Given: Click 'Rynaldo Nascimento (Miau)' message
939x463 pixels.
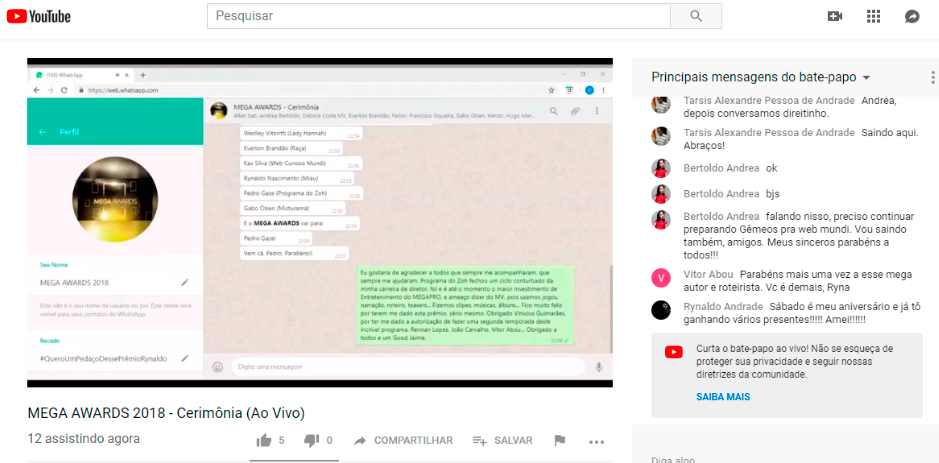Looking at the screenshot, I should pos(297,178).
